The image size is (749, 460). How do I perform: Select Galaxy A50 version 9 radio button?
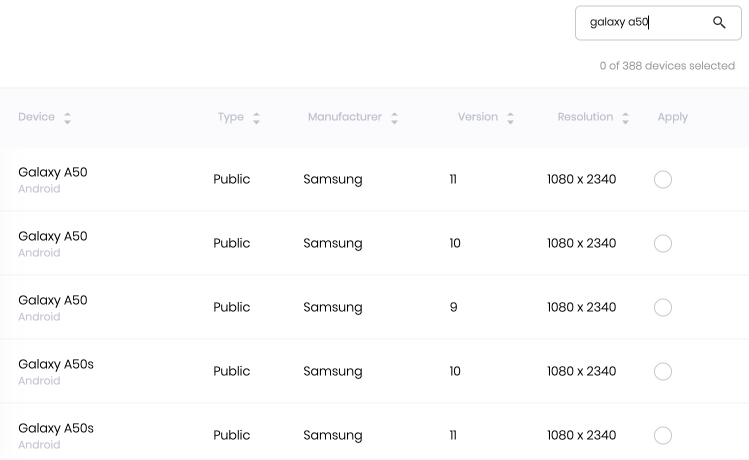tap(663, 308)
